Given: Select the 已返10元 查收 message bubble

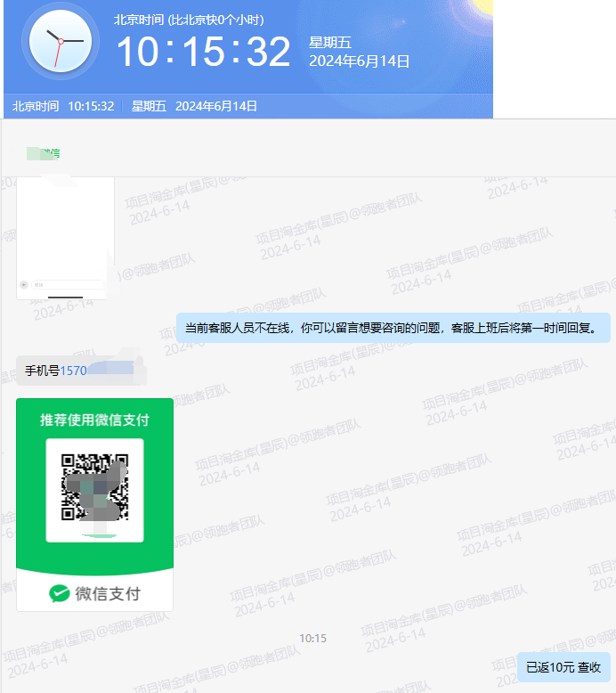Looking at the screenshot, I should point(563,667).
